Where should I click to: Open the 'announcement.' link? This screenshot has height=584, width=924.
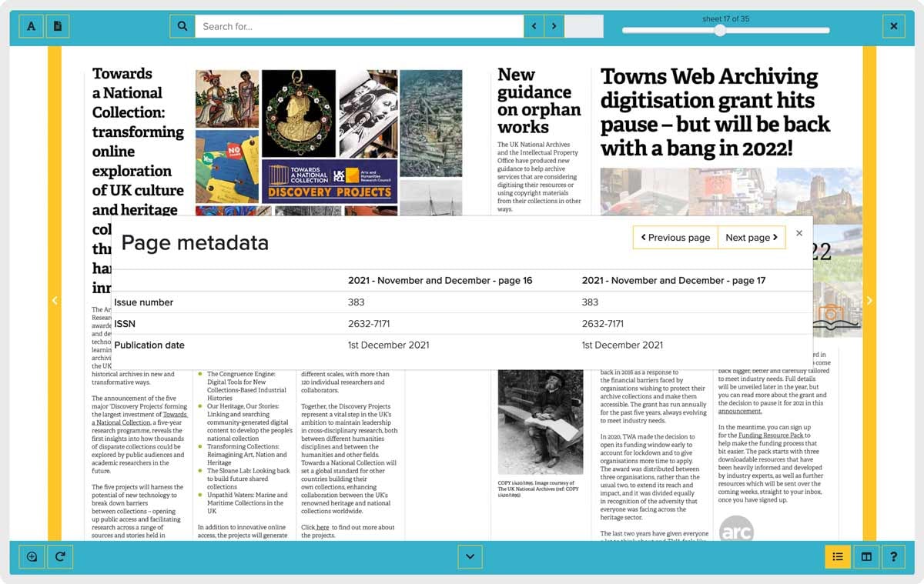[740, 411]
